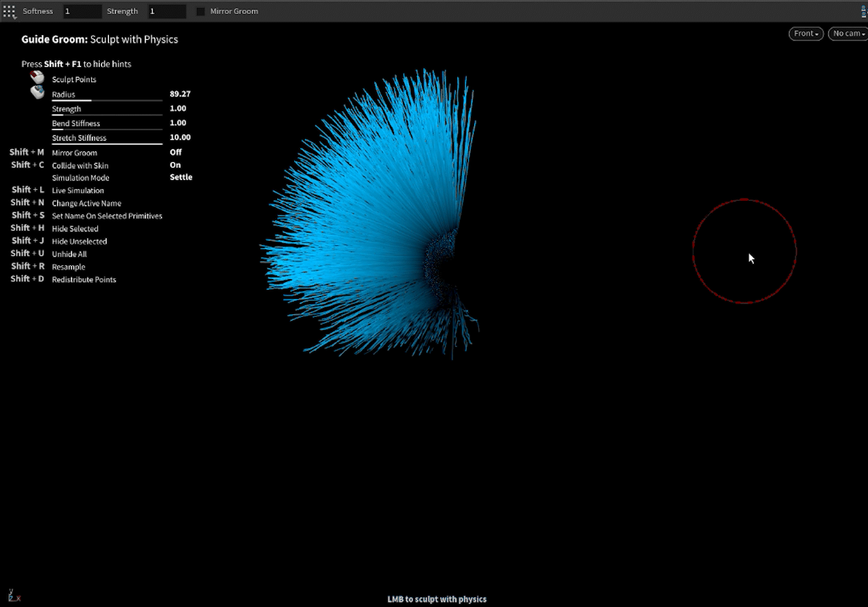Click the Strength input field in top toolbar

coord(166,11)
